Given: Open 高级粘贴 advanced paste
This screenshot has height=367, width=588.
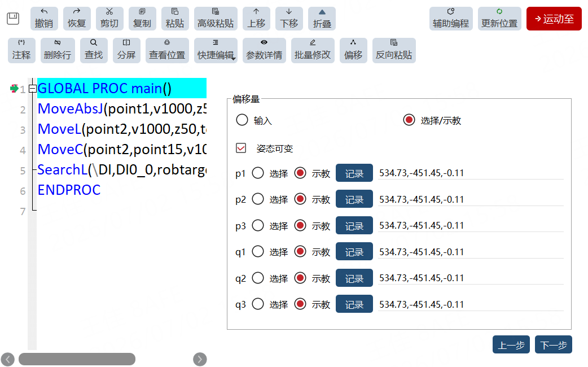Looking at the screenshot, I should [x=216, y=19].
